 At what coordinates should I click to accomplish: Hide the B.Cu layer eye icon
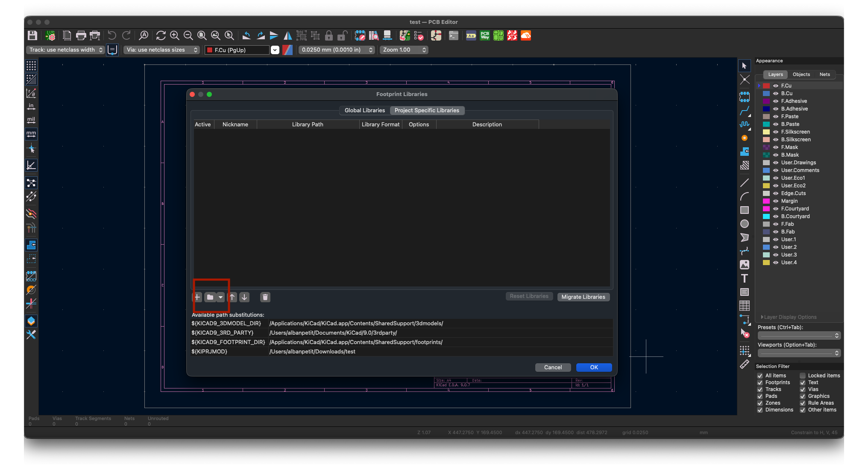[776, 93]
